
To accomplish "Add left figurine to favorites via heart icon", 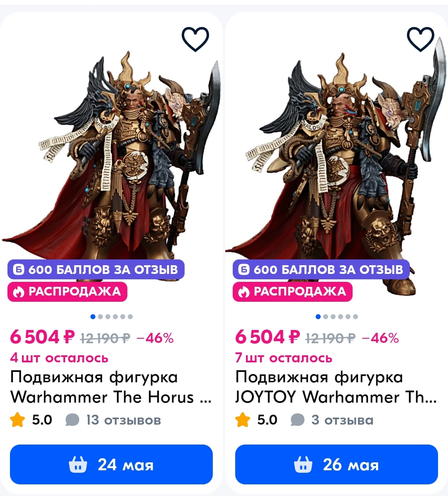I will click(x=195, y=39).
